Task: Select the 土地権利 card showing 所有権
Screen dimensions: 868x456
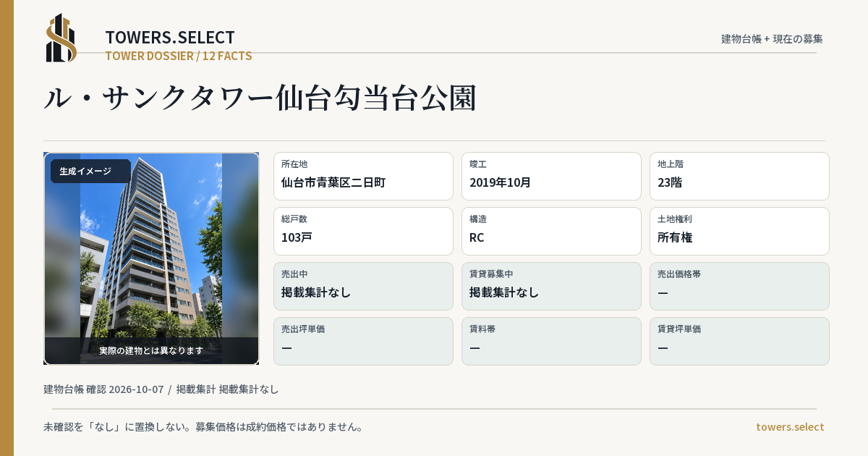Action: [739, 231]
